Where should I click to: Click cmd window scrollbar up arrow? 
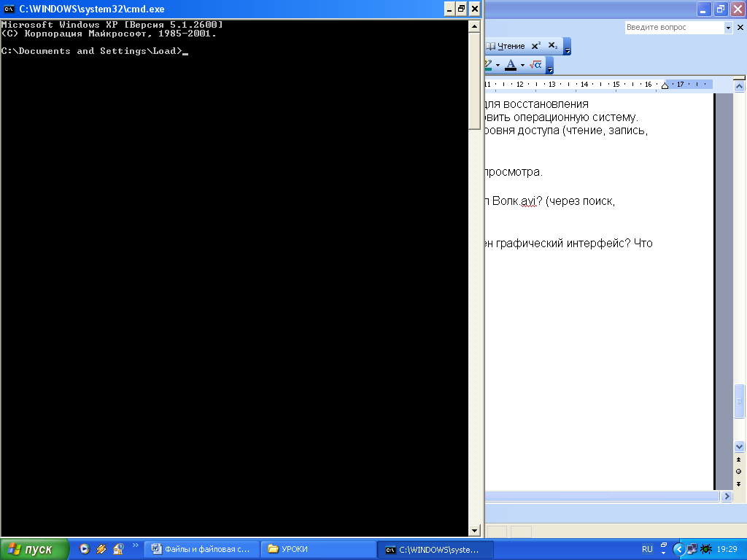pos(474,27)
